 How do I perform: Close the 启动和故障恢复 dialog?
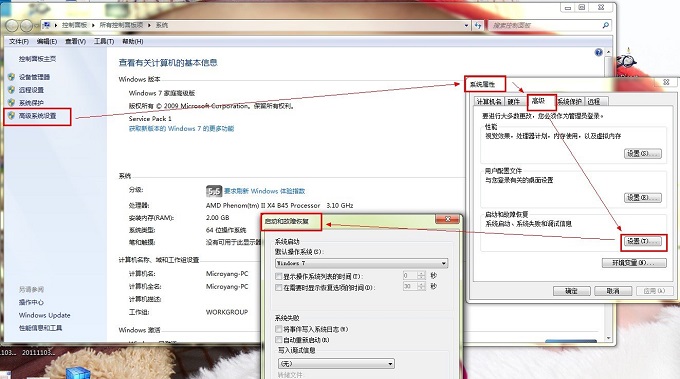(448, 219)
